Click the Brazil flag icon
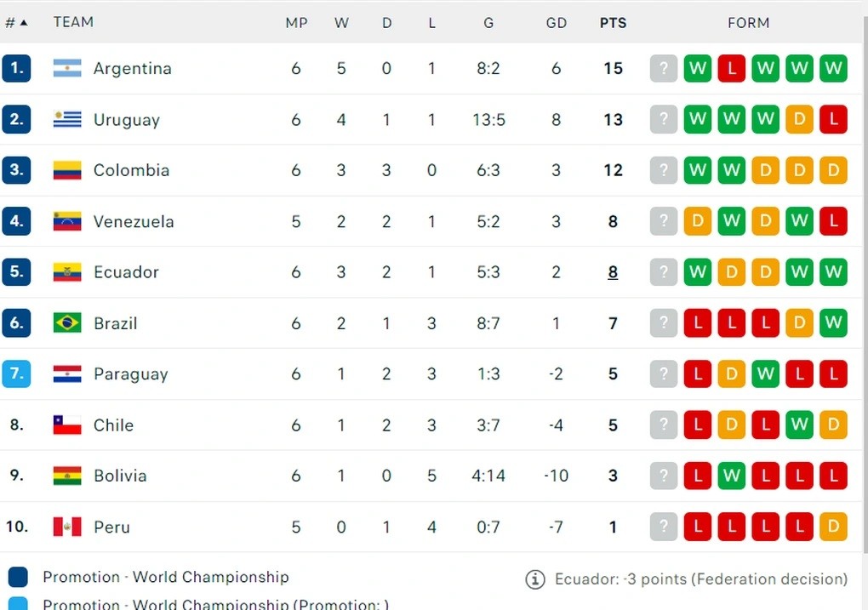The width and height of the screenshot is (868, 610). [x=67, y=323]
